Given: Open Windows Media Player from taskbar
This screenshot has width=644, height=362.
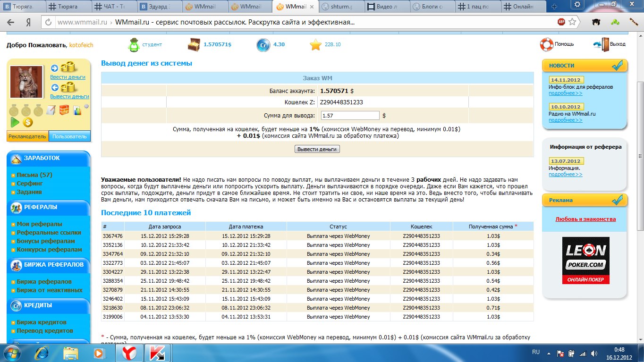Looking at the screenshot, I should [99, 353].
